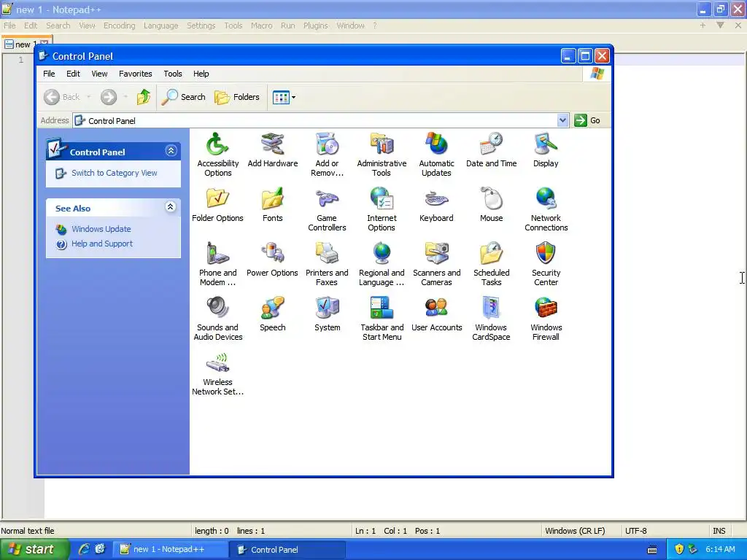Open Accessibility Options icon

pos(217,154)
